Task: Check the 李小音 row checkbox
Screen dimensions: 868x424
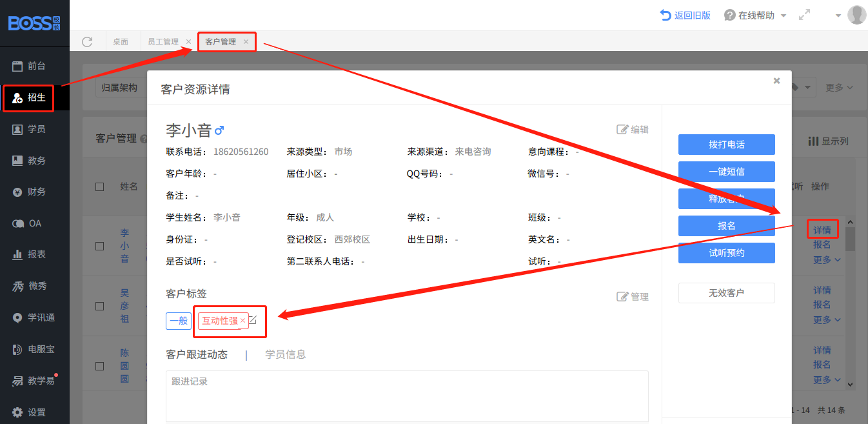Action: [99, 246]
